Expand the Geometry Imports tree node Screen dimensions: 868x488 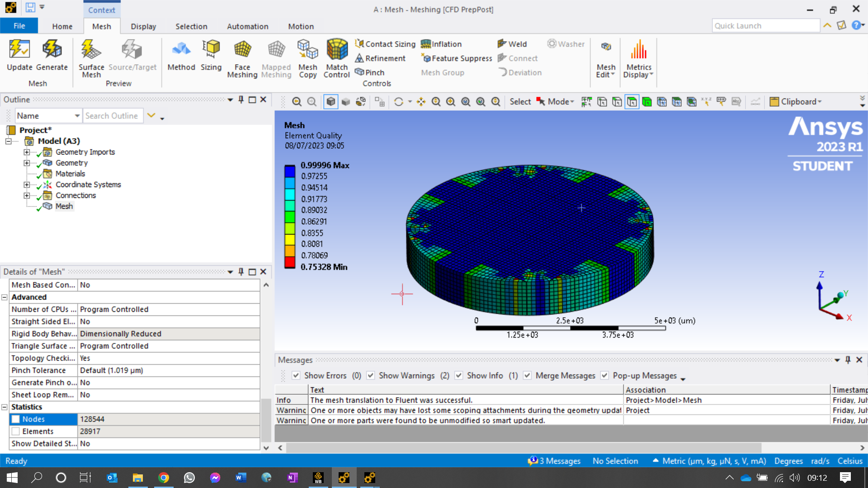27,152
